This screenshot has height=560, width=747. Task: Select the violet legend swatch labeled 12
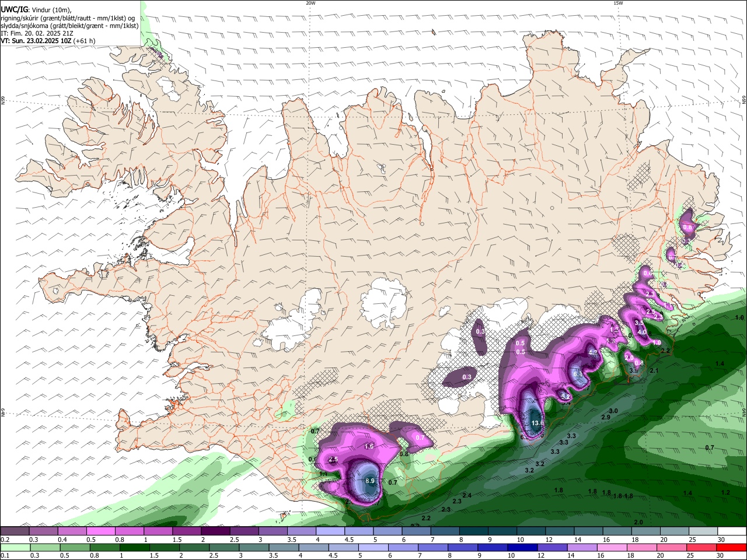tap(552, 547)
